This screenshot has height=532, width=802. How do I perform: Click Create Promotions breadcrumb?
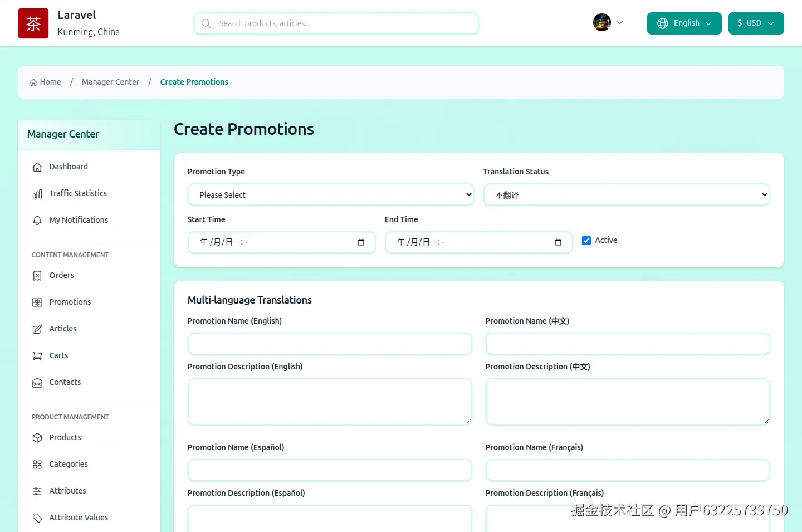click(x=194, y=82)
